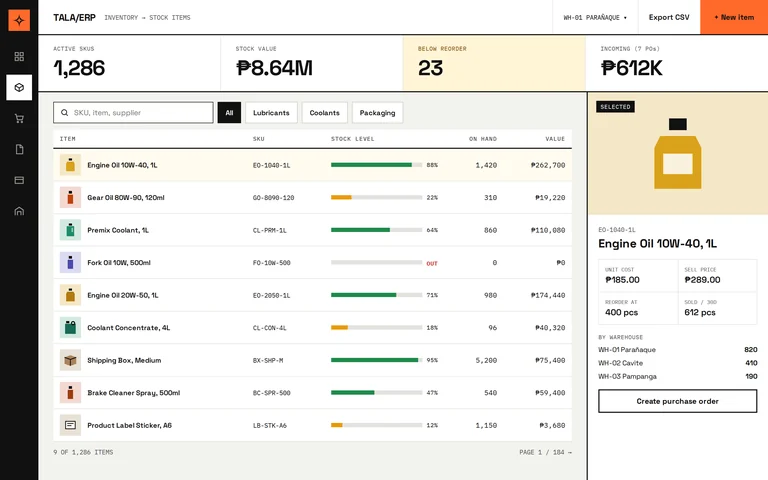Open the dashboard grid icon in sidebar
Viewport: 768px width, 480px height.
click(x=19, y=57)
